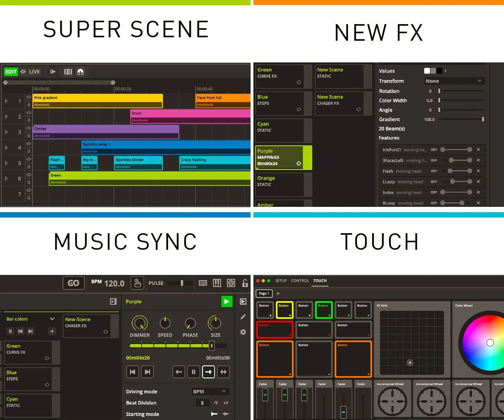Open settings gear icon beside Purple panel
This screenshot has width=504, height=420.
coord(243,332)
